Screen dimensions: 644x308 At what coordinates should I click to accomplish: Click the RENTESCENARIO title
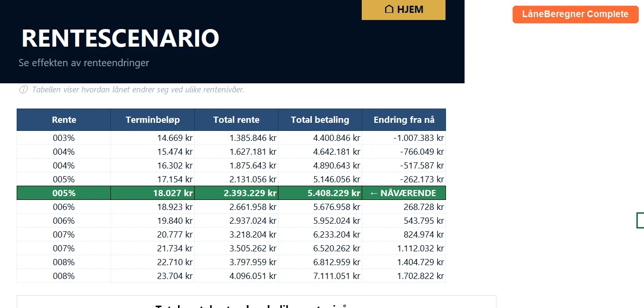(x=120, y=38)
